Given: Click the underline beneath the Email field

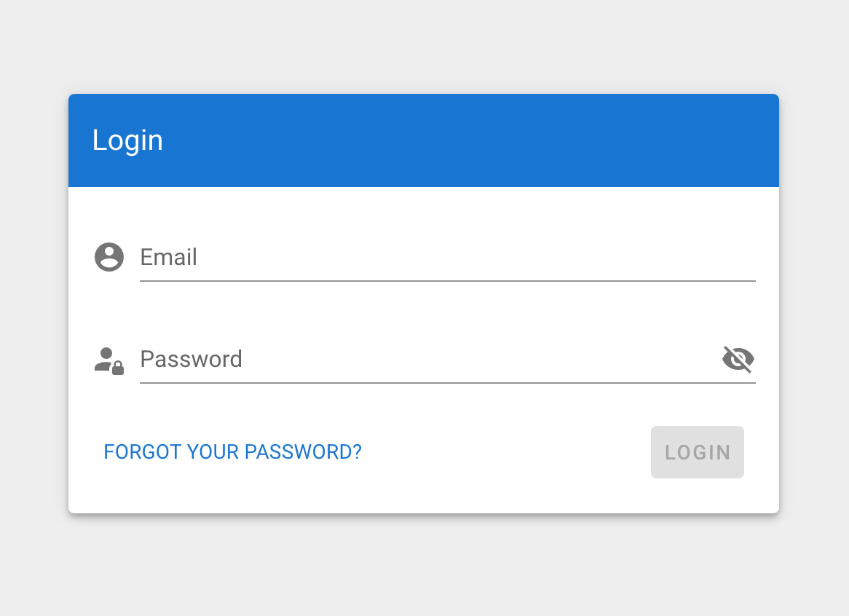Looking at the screenshot, I should point(447,280).
